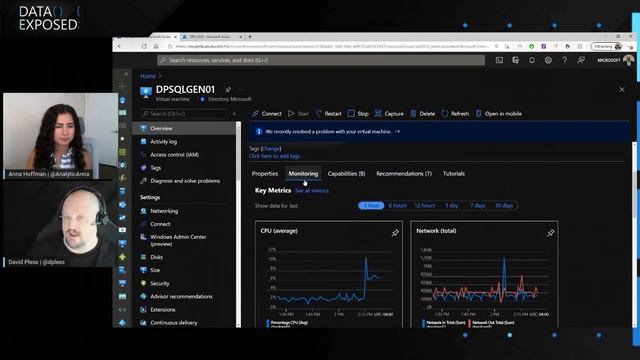Refresh the VM overview
This screenshot has height=360, width=640.
455,113
